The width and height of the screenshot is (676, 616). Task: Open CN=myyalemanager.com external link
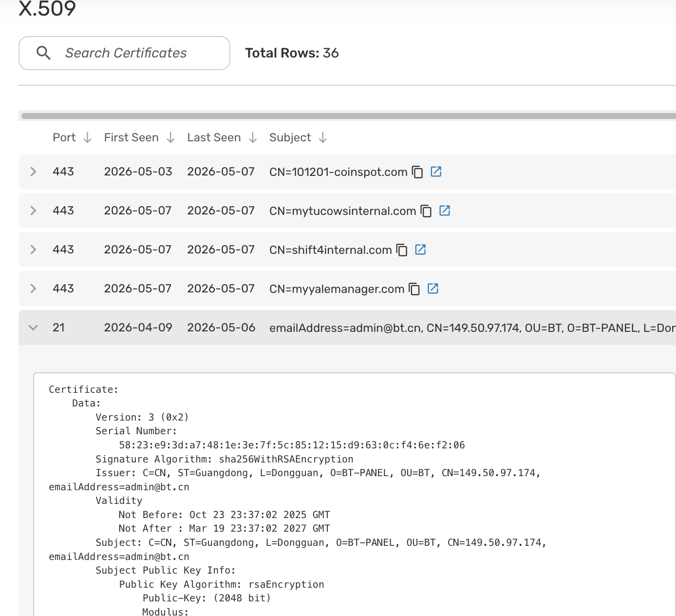coord(433,289)
